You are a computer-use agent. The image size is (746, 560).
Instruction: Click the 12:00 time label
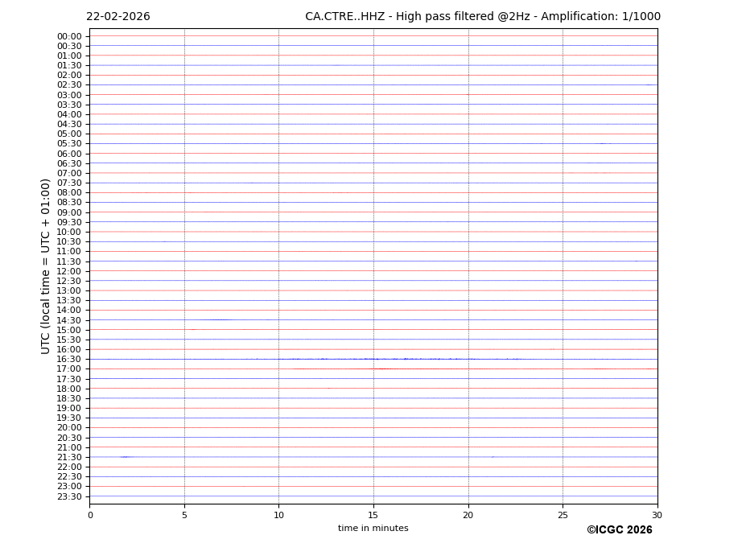coord(69,271)
